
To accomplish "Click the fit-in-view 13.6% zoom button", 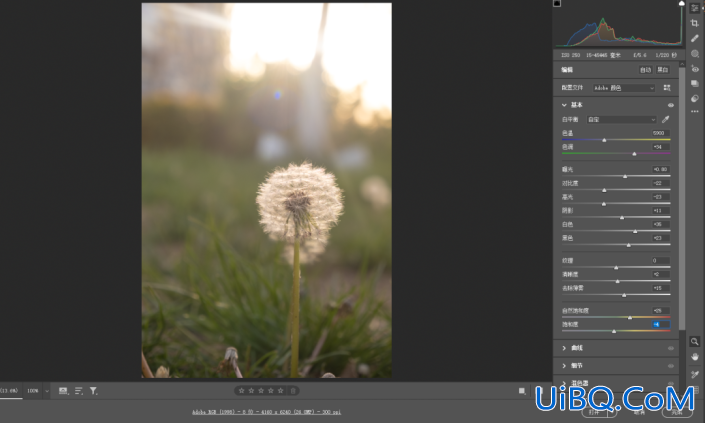I will 9,391.
